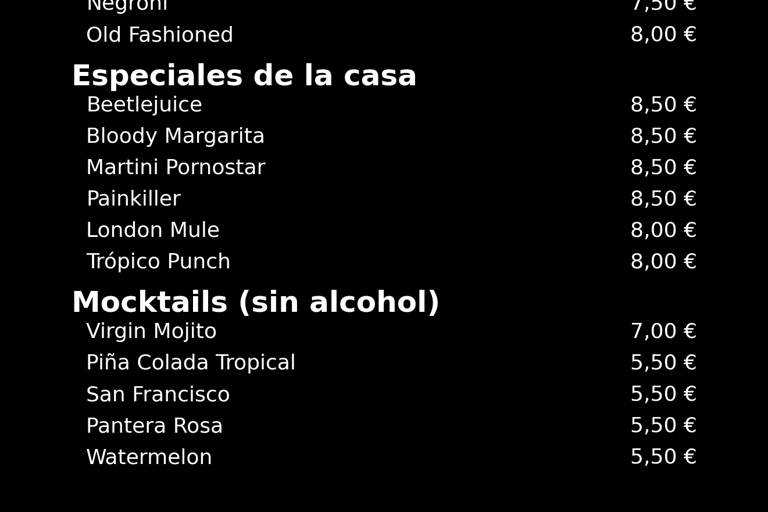Select the San Francisco mocktail

pyautogui.click(x=158, y=394)
